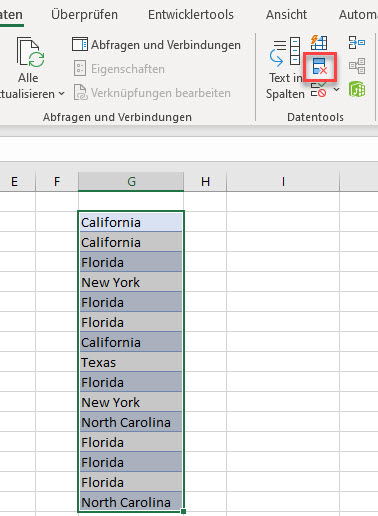Click the disabled Eigenschaften button

coord(119,69)
